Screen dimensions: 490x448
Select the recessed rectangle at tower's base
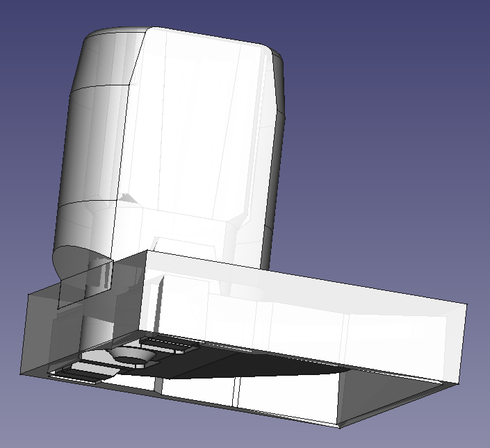click(x=188, y=244)
